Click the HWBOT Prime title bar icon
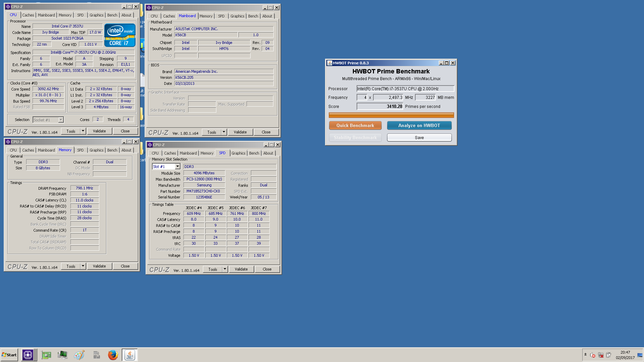644x362 pixels. click(x=329, y=63)
